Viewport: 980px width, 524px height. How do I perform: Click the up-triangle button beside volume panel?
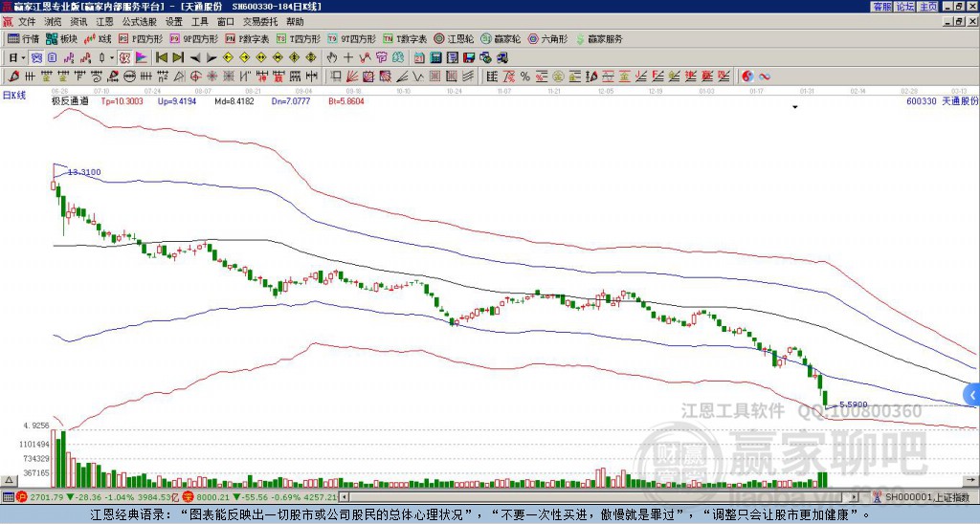pos(8,480)
